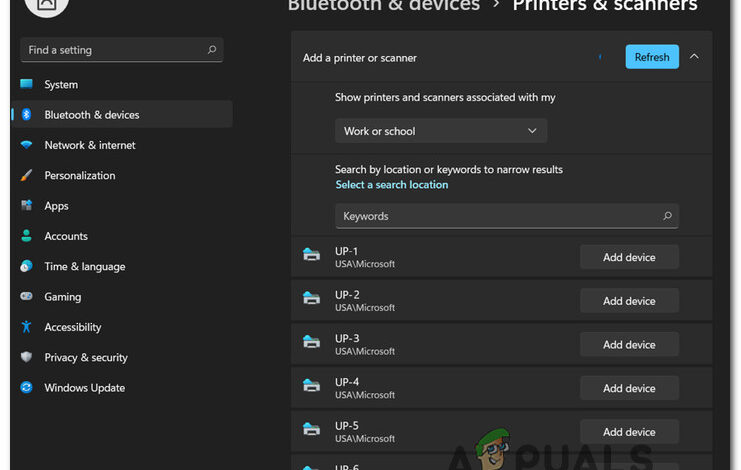Open the Accounts settings page
This screenshot has width=741, height=470.
pos(66,236)
